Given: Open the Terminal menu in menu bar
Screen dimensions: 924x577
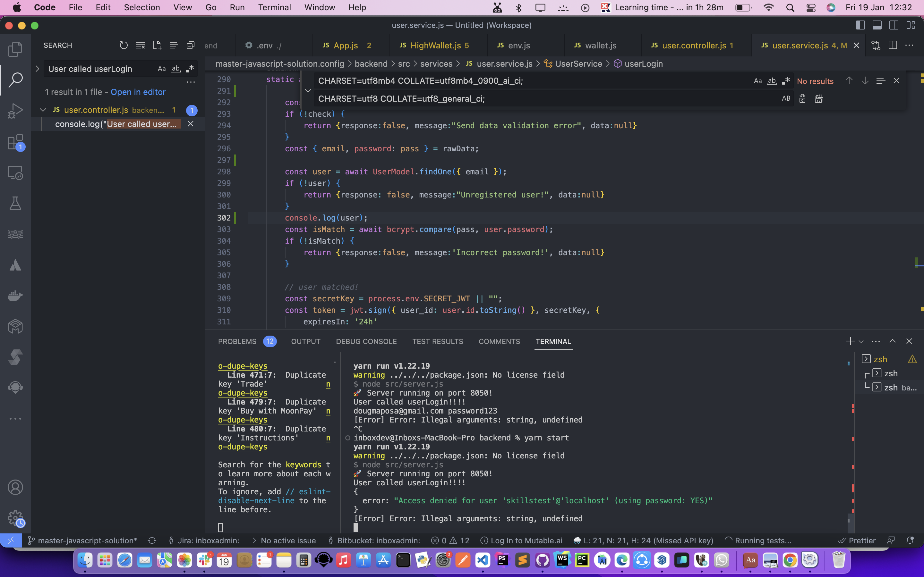Looking at the screenshot, I should pos(274,7).
